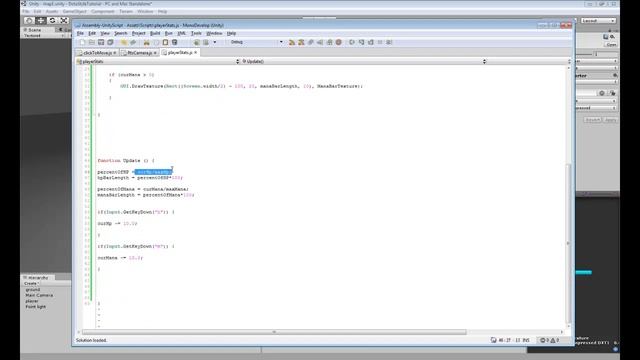Open the Update() member selector dropdown
640x360 pixels.
[364, 61]
